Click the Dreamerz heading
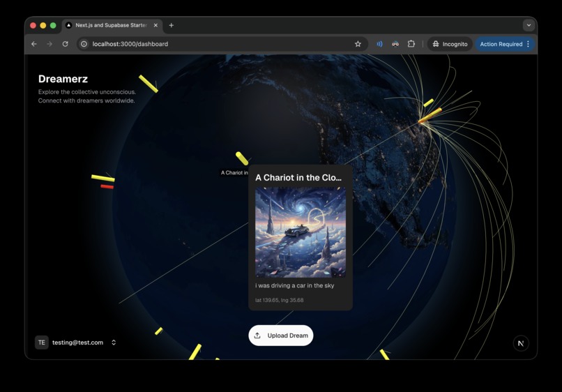562x392 pixels. pyautogui.click(x=63, y=79)
